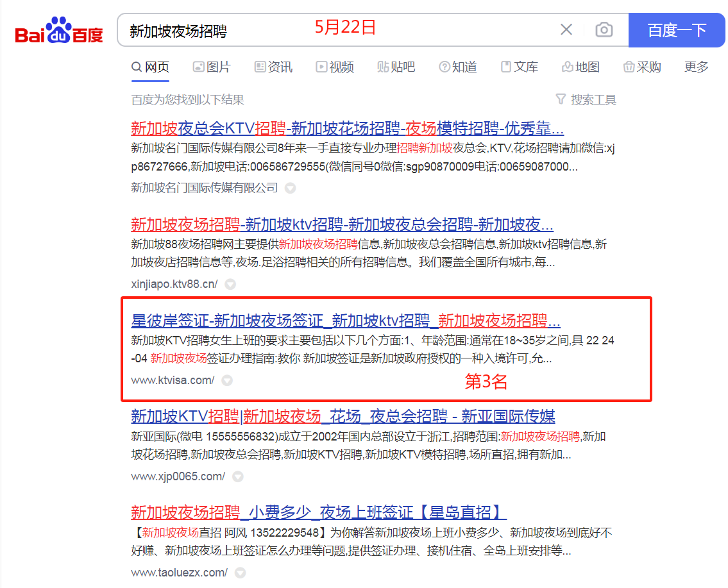This screenshot has height=588, width=728.
Task: Open search by image camera icon
Action: (604, 29)
